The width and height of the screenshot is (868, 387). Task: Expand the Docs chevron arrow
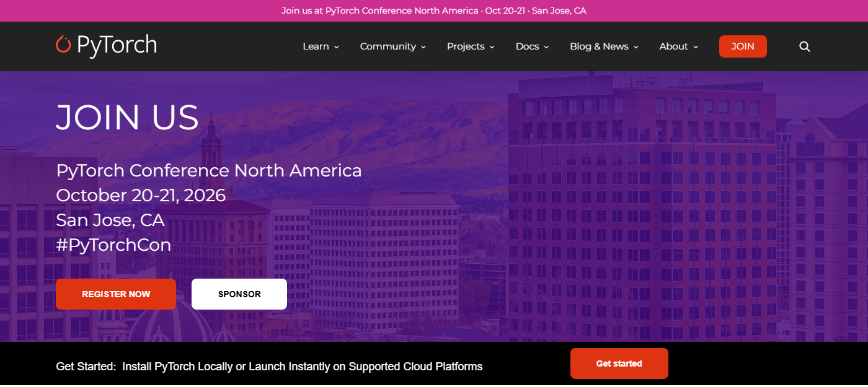click(546, 47)
